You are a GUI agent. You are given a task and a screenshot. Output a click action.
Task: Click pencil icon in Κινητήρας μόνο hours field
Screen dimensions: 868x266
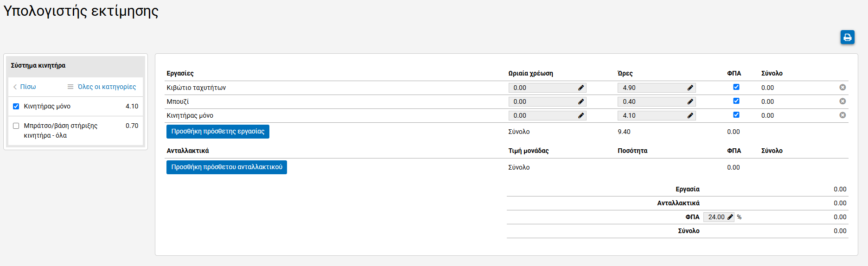coord(690,116)
